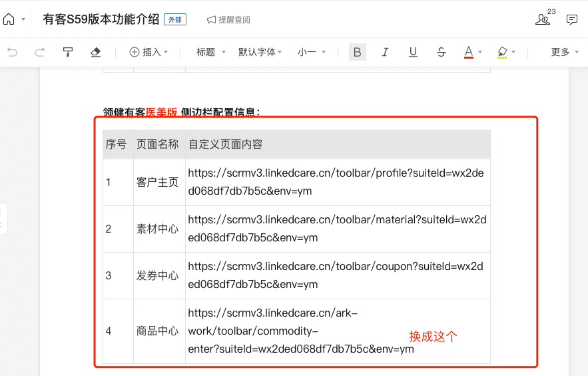Apply the yellow highlight color
Image resolution: width=588 pixels, height=376 pixels.
(502, 52)
